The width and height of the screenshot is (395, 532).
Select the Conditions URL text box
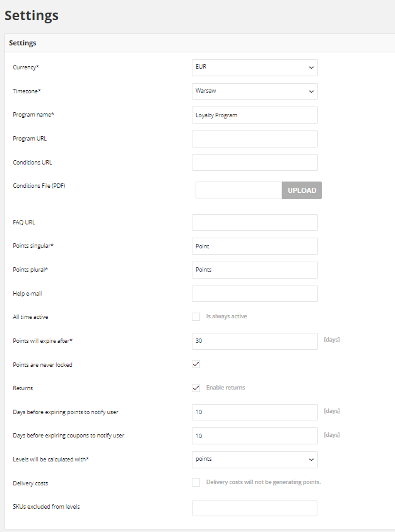point(255,163)
